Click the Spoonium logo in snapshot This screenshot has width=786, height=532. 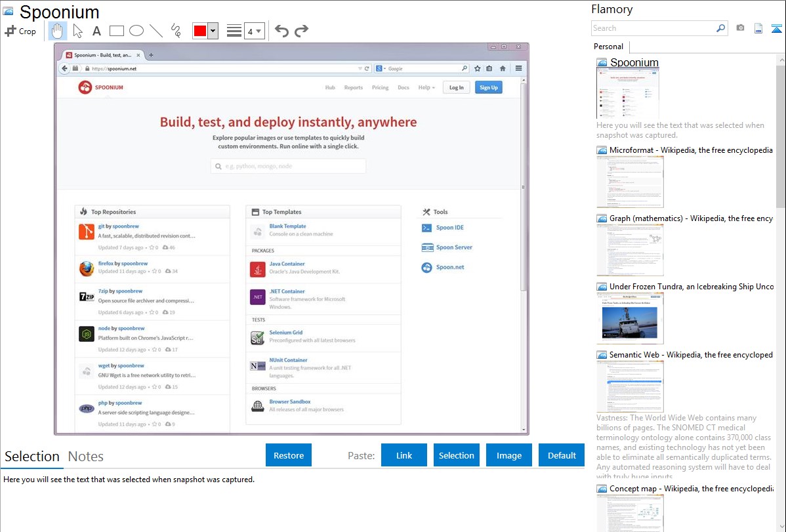click(x=101, y=87)
